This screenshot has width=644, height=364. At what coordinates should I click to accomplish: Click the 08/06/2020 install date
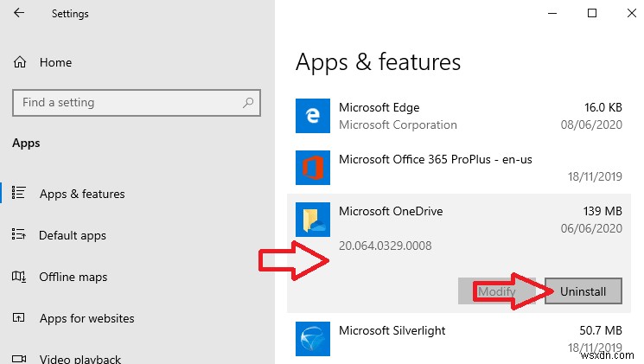591,125
